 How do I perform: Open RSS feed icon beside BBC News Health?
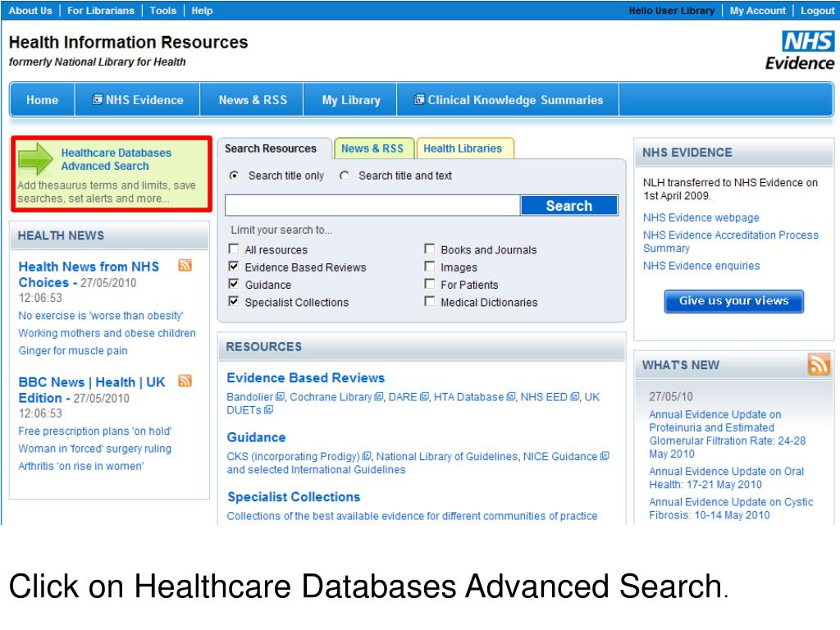pos(185,381)
